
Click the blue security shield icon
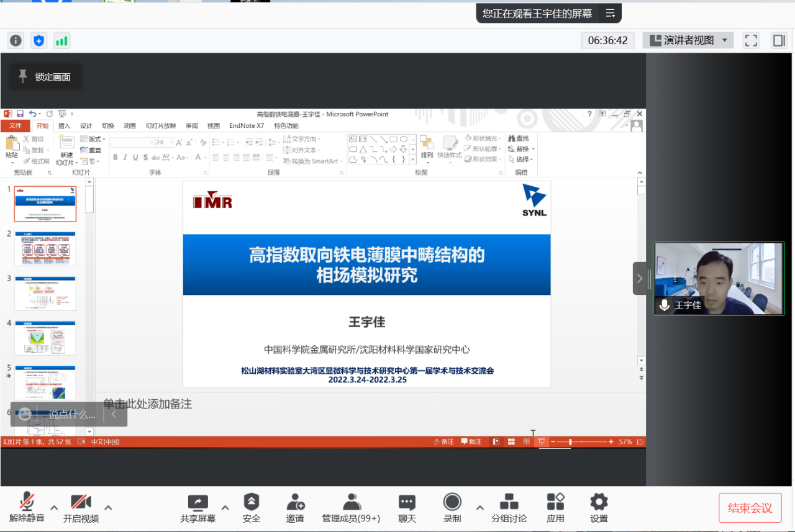[39, 41]
